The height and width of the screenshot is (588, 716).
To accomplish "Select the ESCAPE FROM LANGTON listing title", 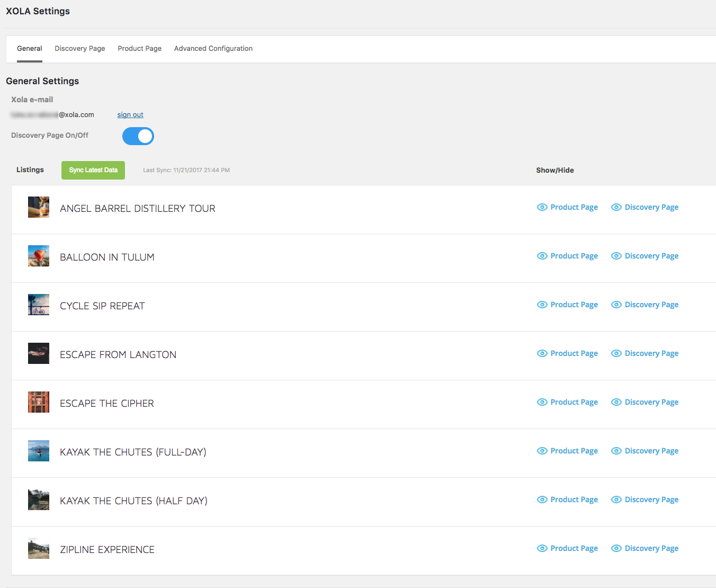I will pos(118,355).
